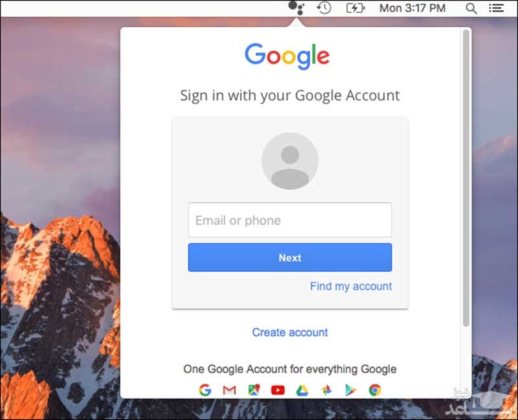This screenshot has width=518, height=420.
Task: Click the Google Play icon
Action: 351,390
